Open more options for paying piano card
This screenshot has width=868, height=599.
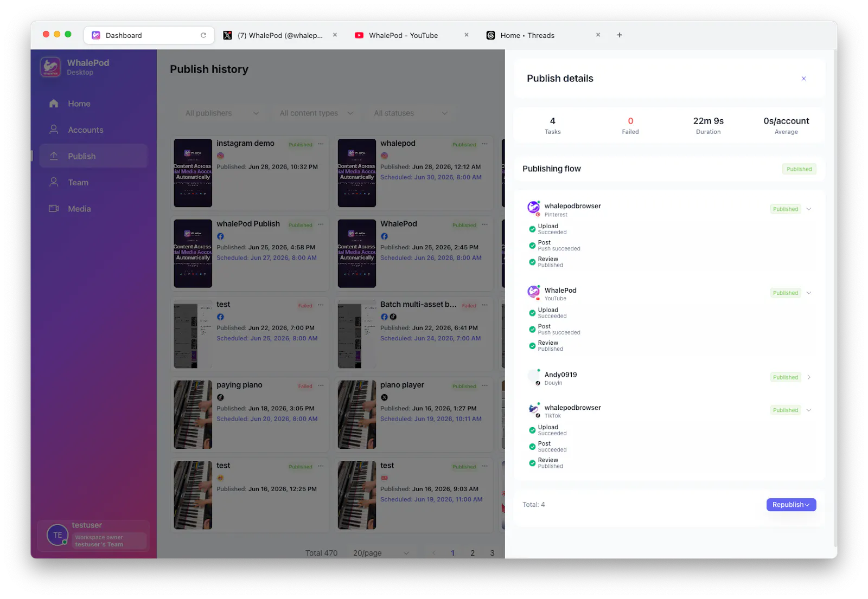pyautogui.click(x=321, y=386)
